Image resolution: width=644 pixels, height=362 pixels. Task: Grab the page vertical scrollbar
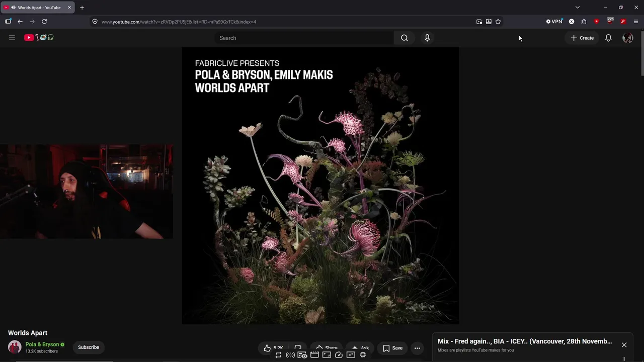point(641,54)
